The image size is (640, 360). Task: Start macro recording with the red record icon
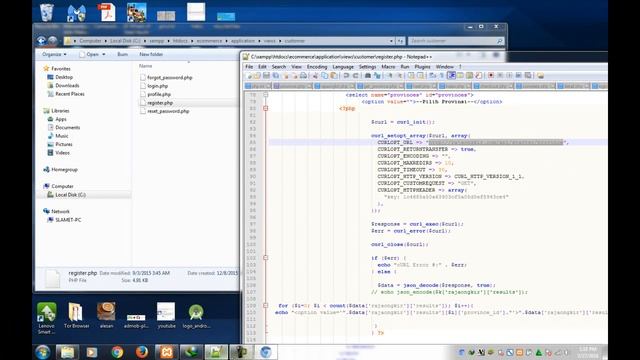491,76
